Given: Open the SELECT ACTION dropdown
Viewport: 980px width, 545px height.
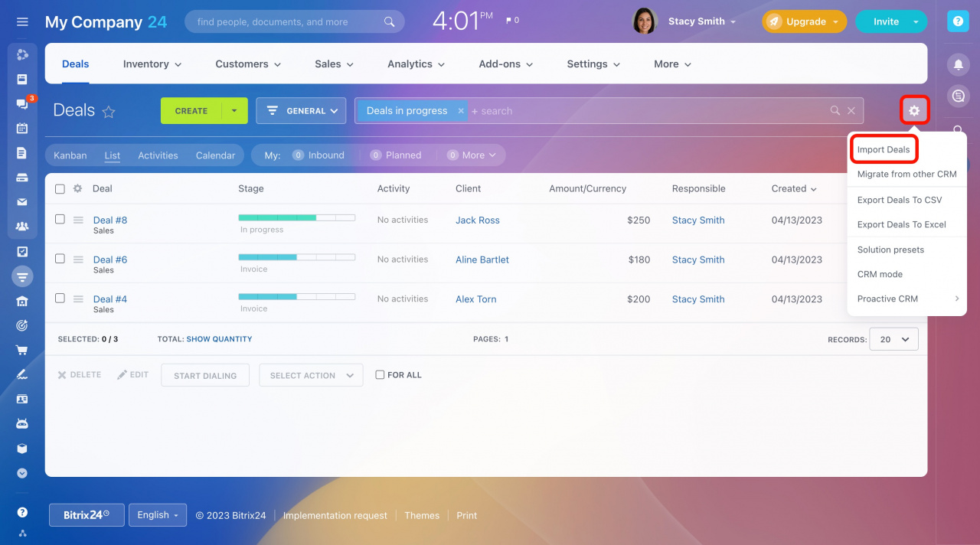Looking at the screenshot, I should 311,375.
